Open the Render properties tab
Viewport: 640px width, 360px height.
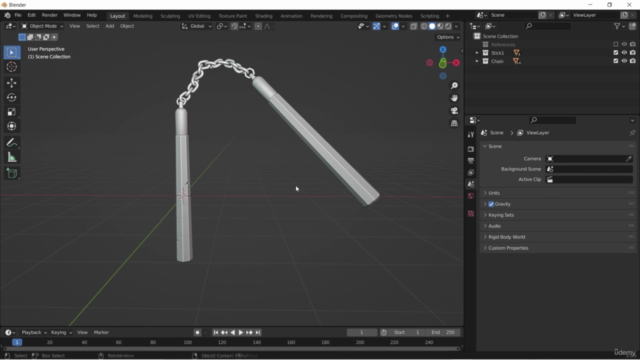coord(471,149)
